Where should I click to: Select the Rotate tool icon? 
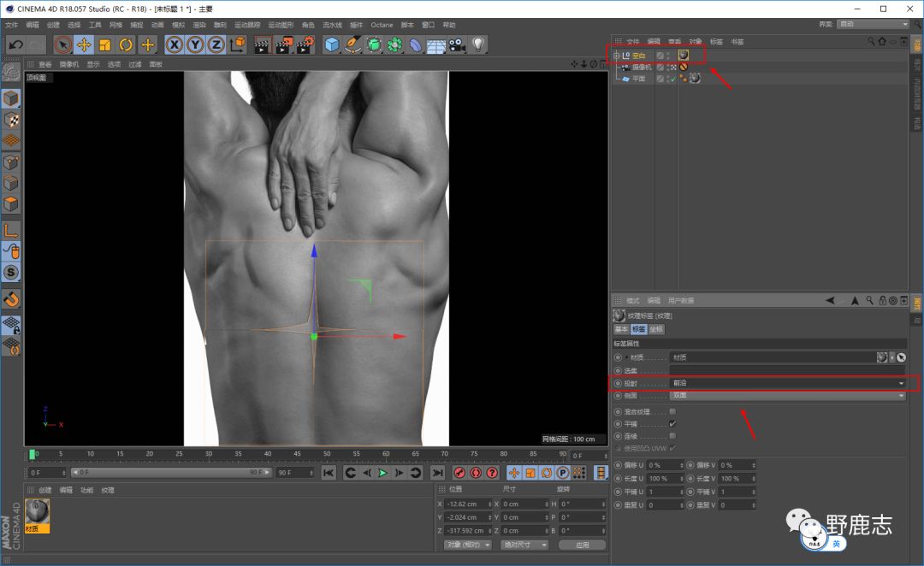pyautogui.click(x=126, y=44)
